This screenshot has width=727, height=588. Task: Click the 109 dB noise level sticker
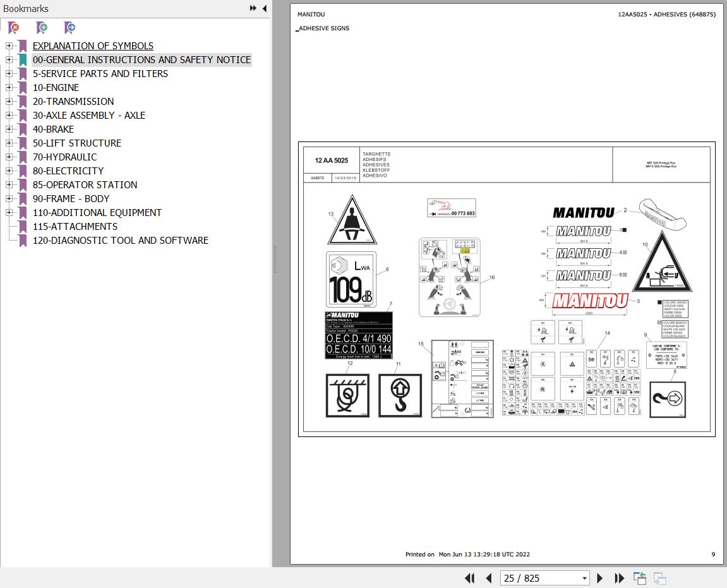351,280
